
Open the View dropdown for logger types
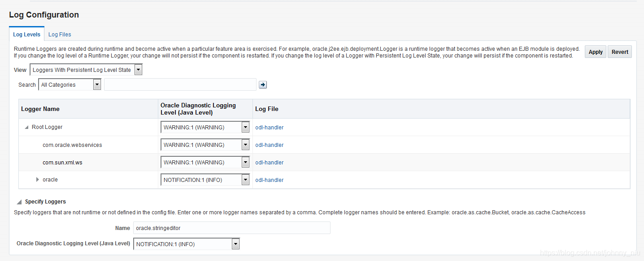pos(86,70)
